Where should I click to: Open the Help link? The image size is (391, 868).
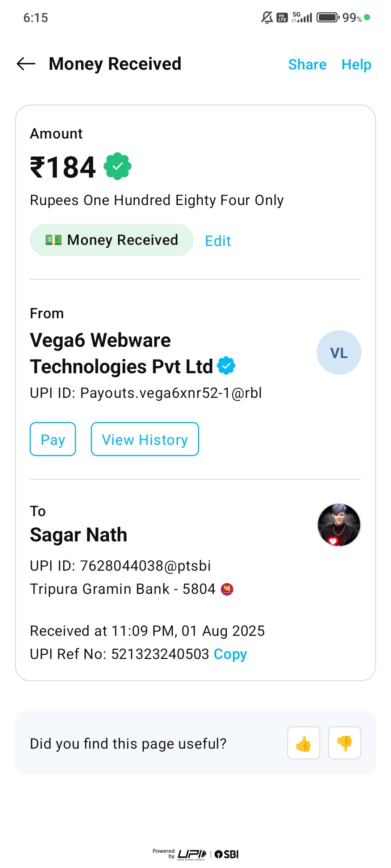[x=356, y=65]
